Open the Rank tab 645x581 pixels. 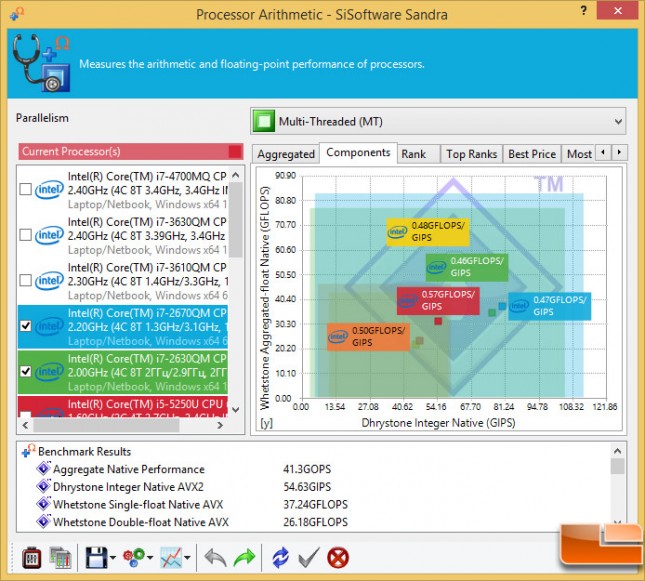418,154
